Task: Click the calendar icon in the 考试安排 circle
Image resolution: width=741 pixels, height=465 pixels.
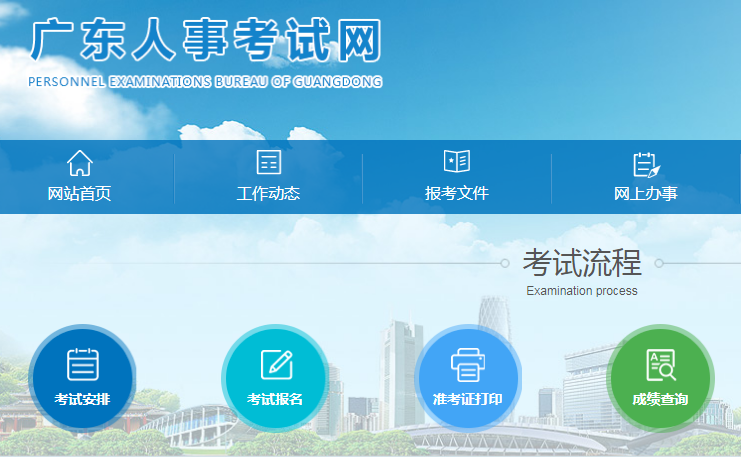Action: tap(83, 364)
